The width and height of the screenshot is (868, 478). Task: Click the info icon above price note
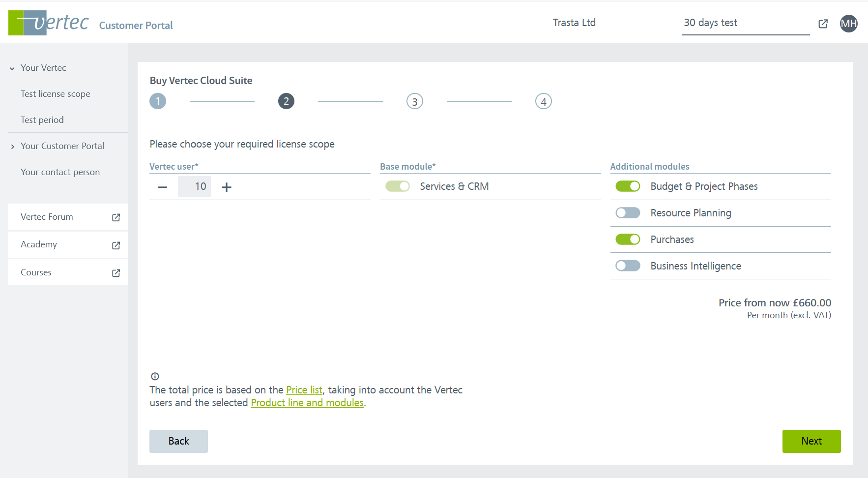click(x=155, y=376)
